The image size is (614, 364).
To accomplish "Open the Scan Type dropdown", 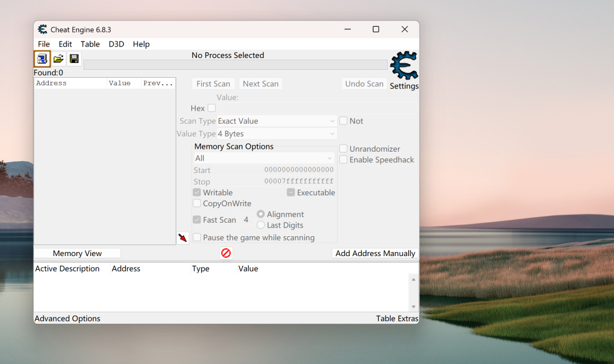I will pyautogui.click(x=276, y=121).
